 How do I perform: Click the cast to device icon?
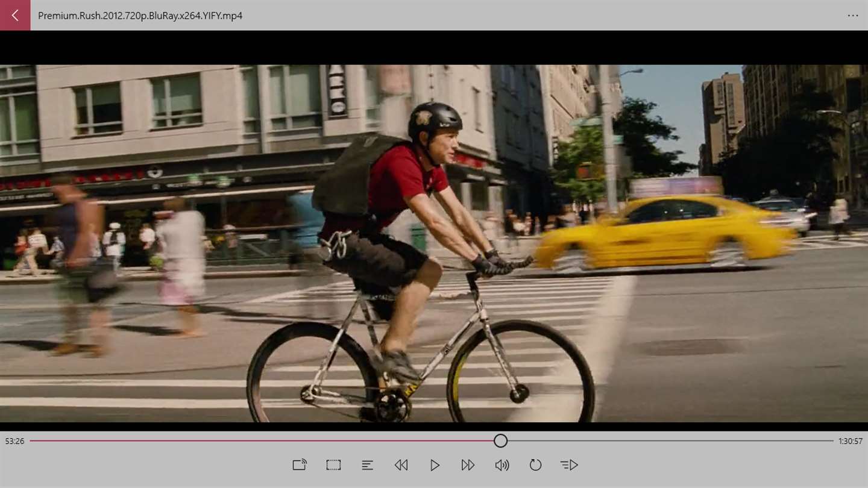tap(300, 465)
